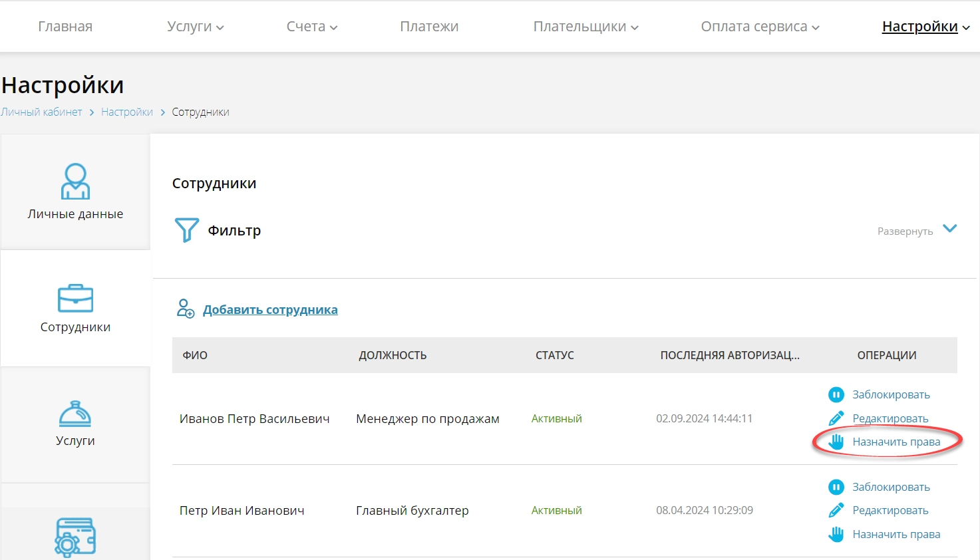Click the Развернуть chevron to expand filter
This screenshot has width=980, height=560.
pos(950,229)
